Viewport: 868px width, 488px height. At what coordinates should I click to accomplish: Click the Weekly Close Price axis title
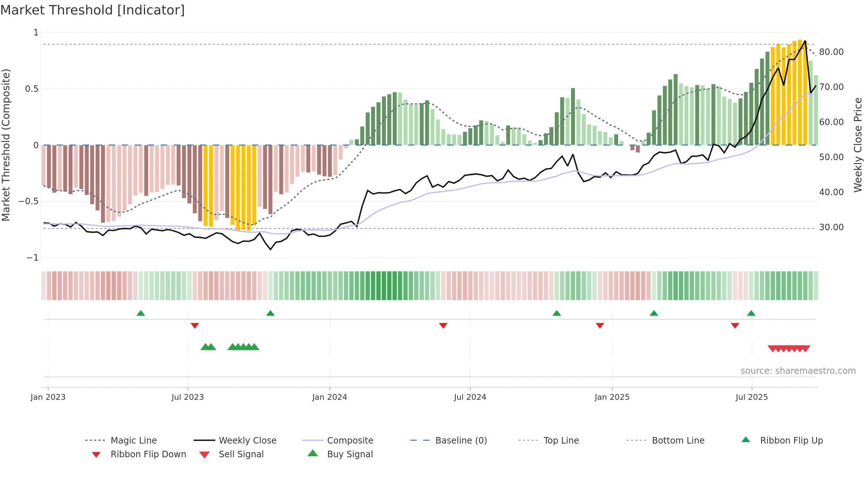pos(858,145)
